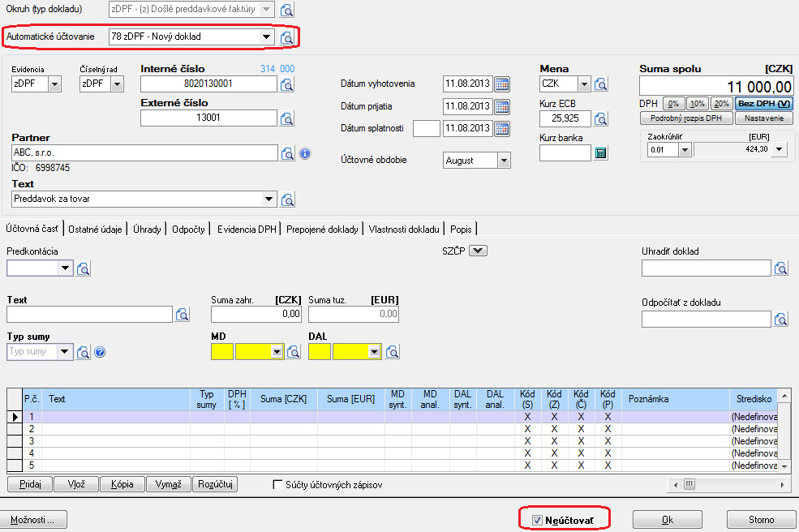Switch to Odpočty tab
The height and width of the screenshot is (532, 799).
[188, 230]
